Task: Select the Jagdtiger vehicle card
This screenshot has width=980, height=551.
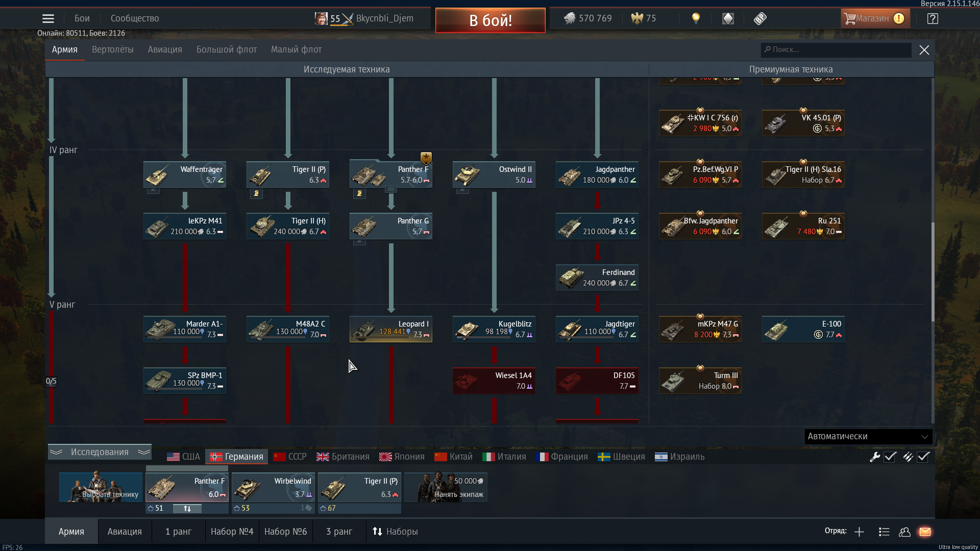Action: [x=597, y=329]
